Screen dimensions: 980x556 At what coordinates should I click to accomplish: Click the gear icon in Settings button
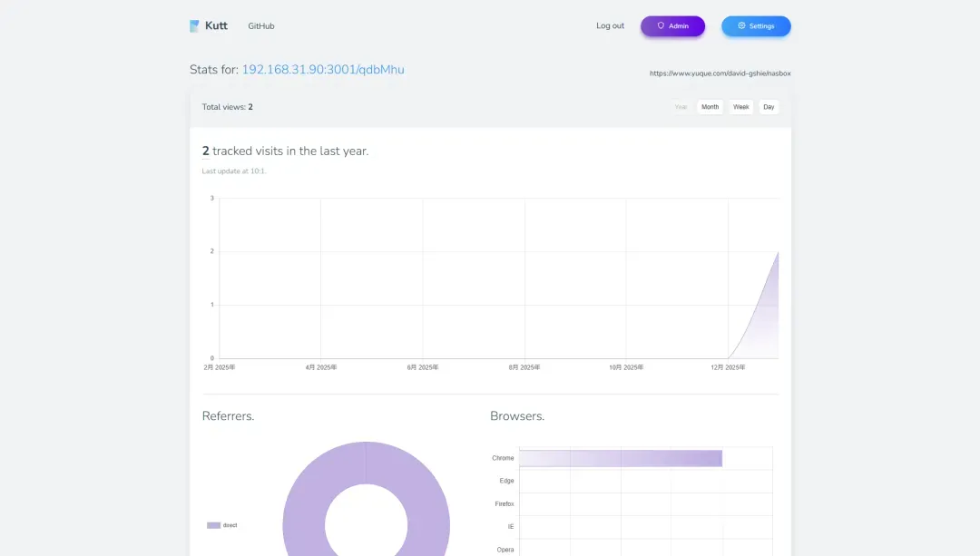741,25
